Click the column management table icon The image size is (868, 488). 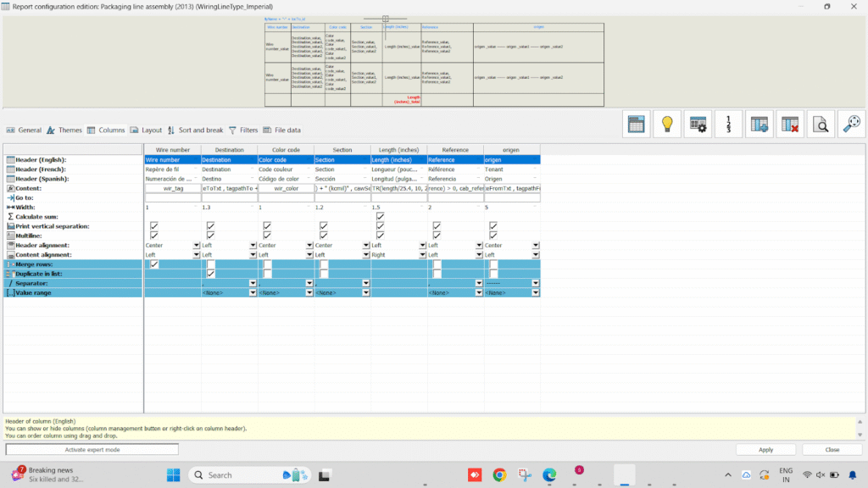point(637,124)
